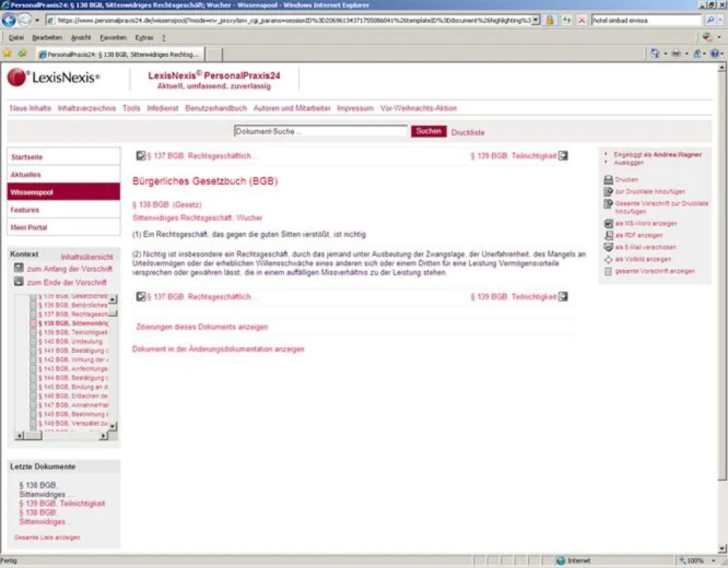Go to Inhaltsverzeichnis in top navigation
This screenshot has width=728, height=568.
[87, 108]
